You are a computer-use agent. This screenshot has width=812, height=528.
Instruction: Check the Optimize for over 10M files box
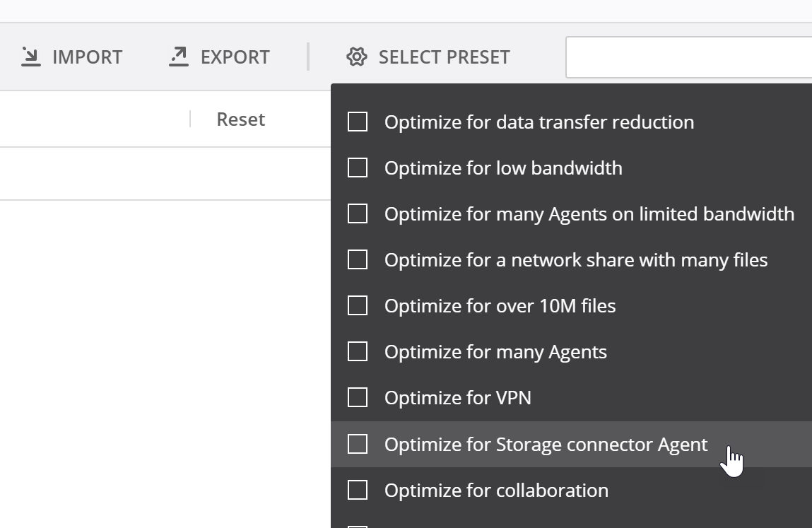[358, 305]
